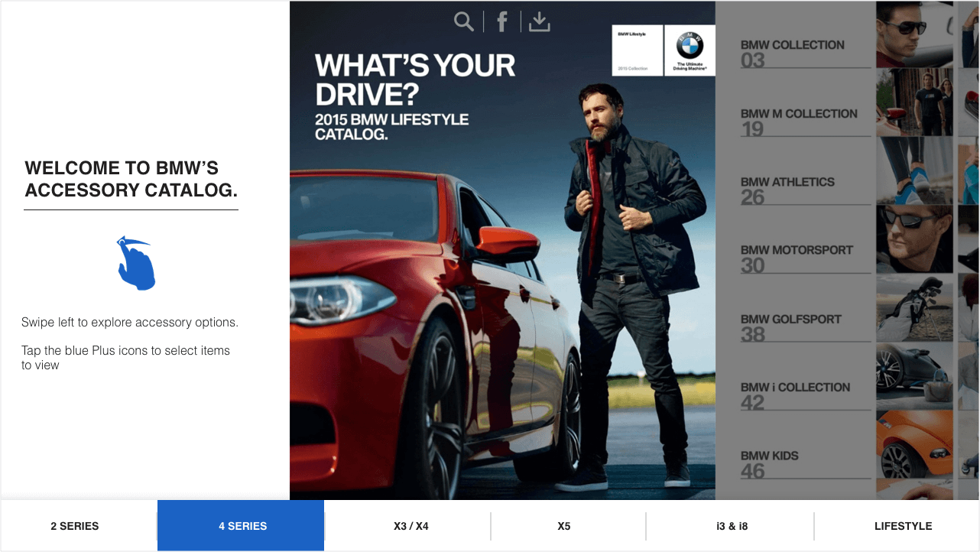
Task: Open BMW M COLLECTION page 19
Action: [x=806, y=122]
